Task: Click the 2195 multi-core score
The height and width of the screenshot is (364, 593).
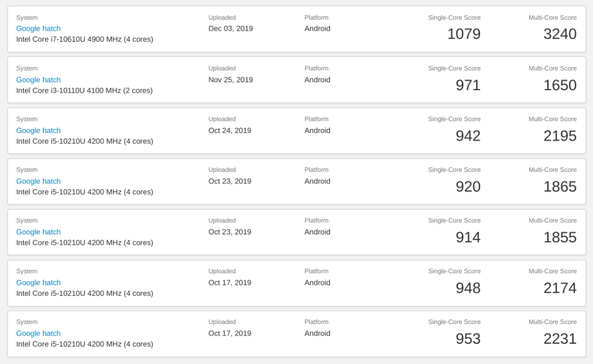Action: click(560, 136)
